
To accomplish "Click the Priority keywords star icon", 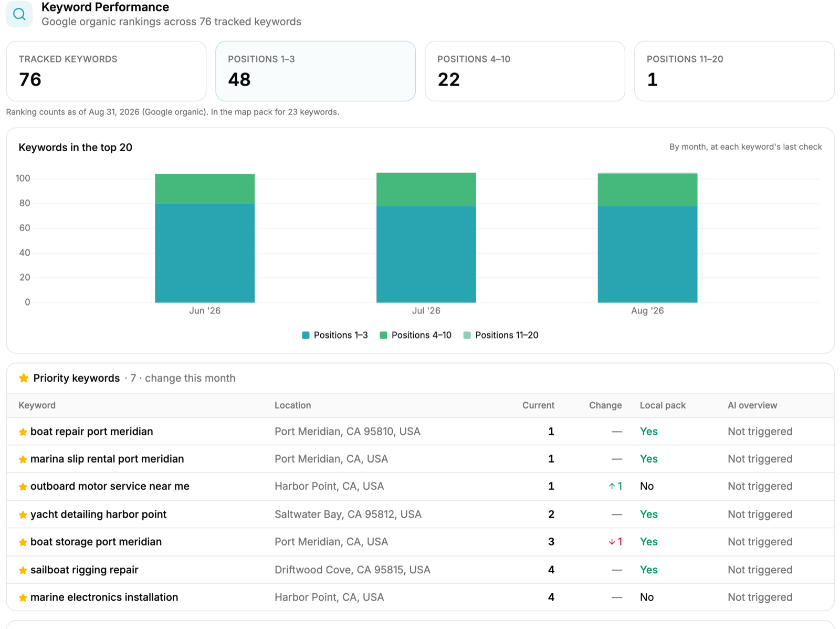I will pyautogui.click(x=24, y=378).
